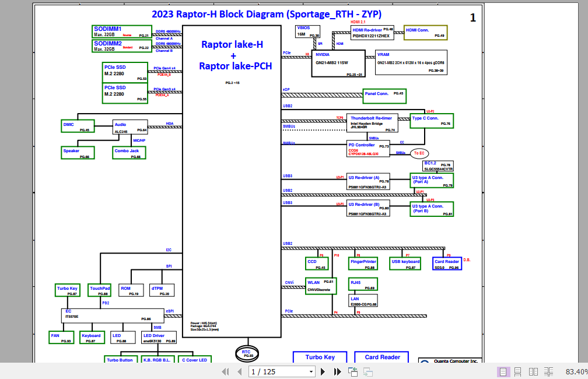Click the Panel Conn. block
588x379 pixels.
pos(385,96)
